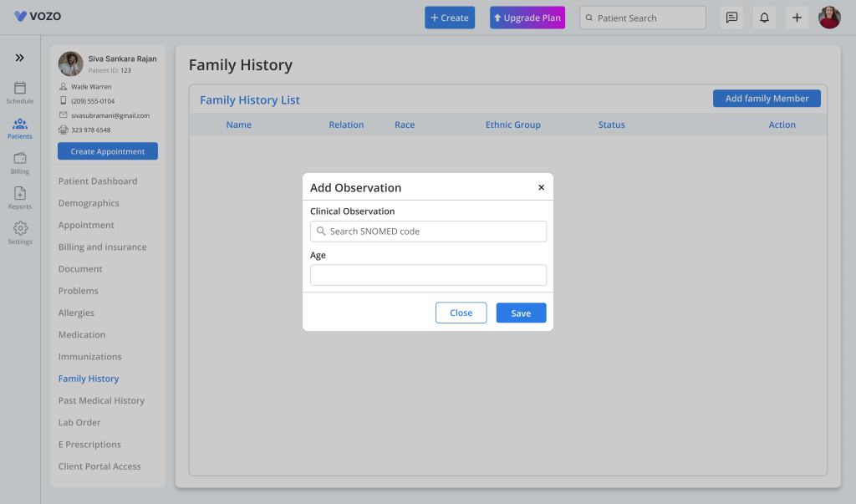Close the Add Observation dialog with X

[x=541, y=188]
